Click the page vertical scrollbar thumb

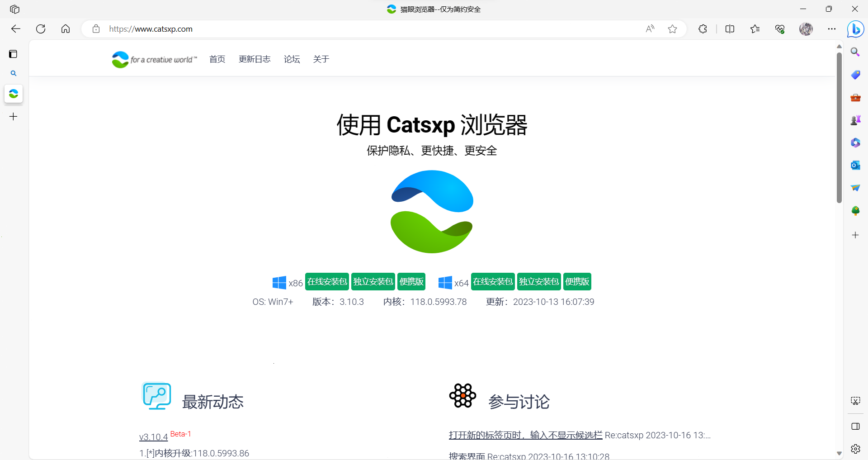tap(839, 128)
